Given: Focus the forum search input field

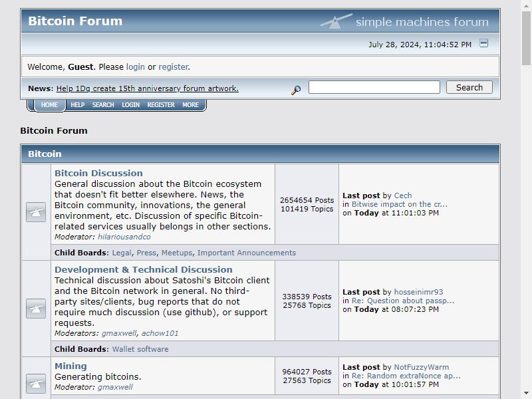Looking at the screenshot, I should pos(374,87).
